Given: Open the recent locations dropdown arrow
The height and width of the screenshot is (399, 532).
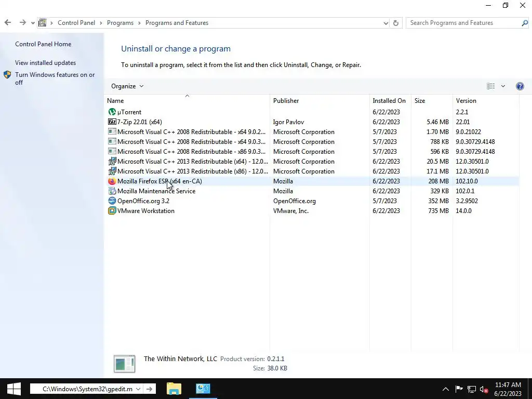Looking at the screenshot, I should (33, 23).
